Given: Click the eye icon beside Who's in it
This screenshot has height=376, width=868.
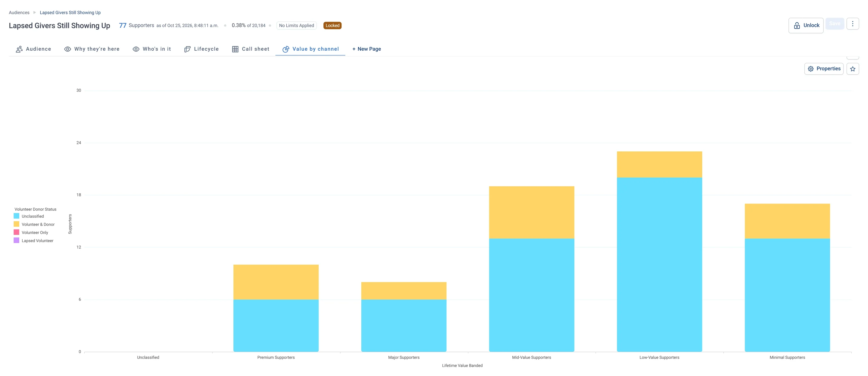Looking at the screenshot, I should (x=136, y=49).
